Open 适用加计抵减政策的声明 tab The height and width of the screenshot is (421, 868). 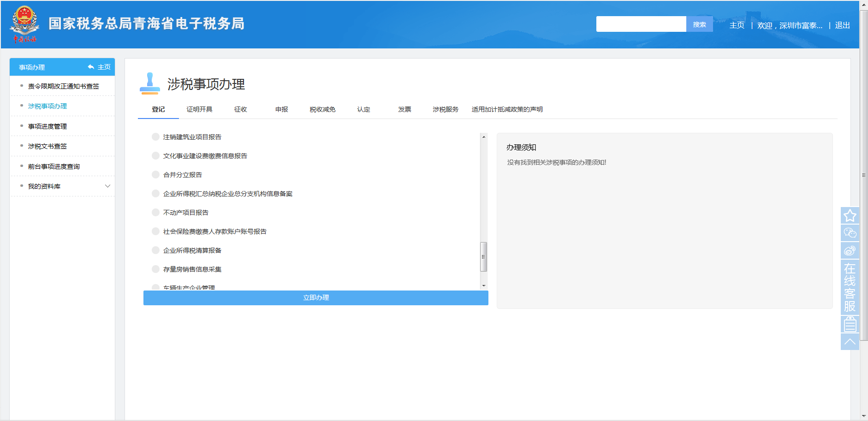click(x=507, y=109)
